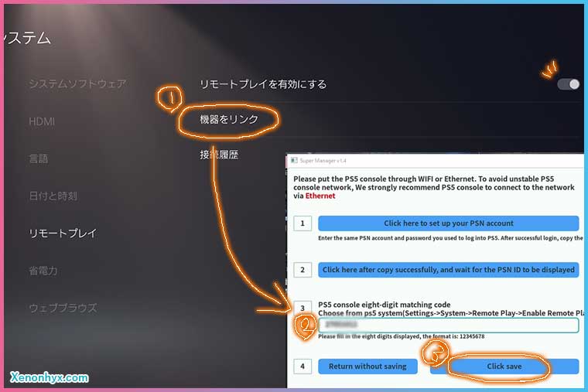
Task: Focus the eight-digit matching code field
Action: pyautogui.click(x=449, y=325)
